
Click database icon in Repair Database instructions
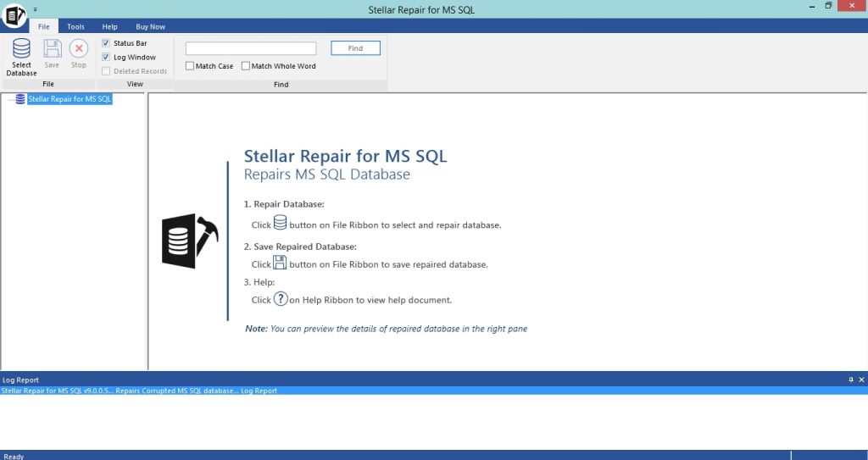(280, 223)
